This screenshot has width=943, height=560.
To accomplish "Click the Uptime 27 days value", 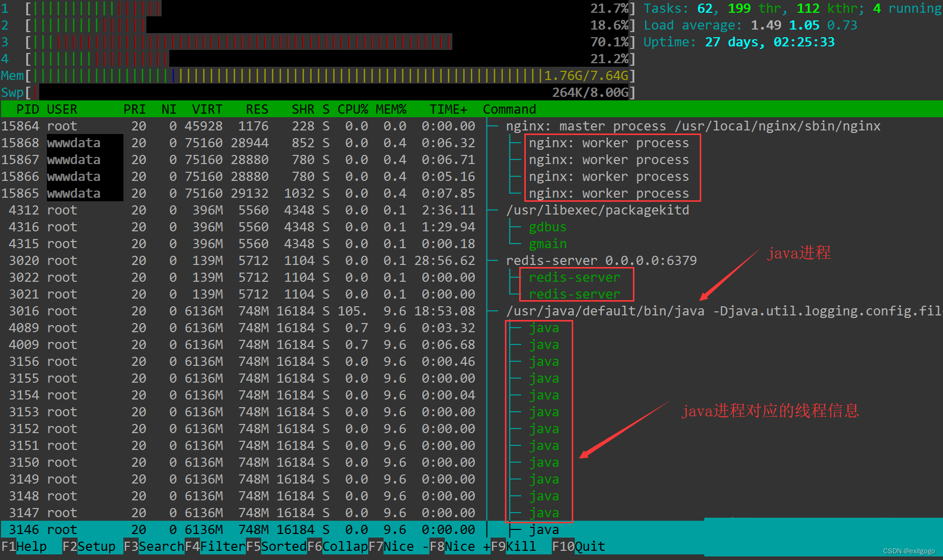I will 770,42.
